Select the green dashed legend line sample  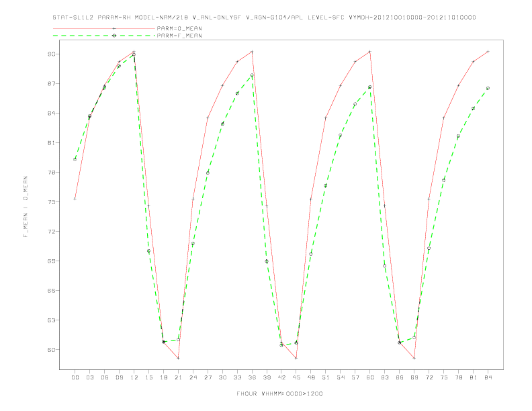[104, 36]
